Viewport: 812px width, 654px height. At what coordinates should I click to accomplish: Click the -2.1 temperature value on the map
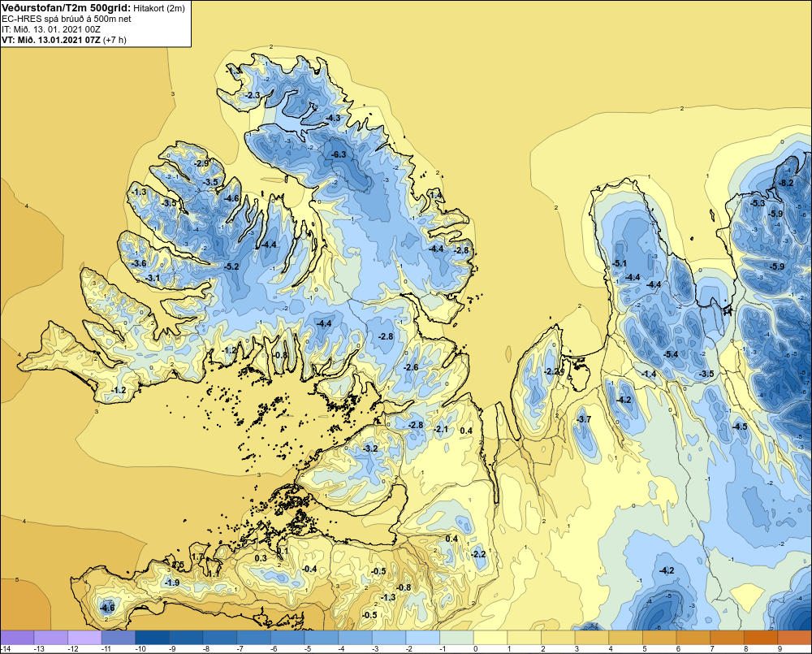[x=440, y=429]
